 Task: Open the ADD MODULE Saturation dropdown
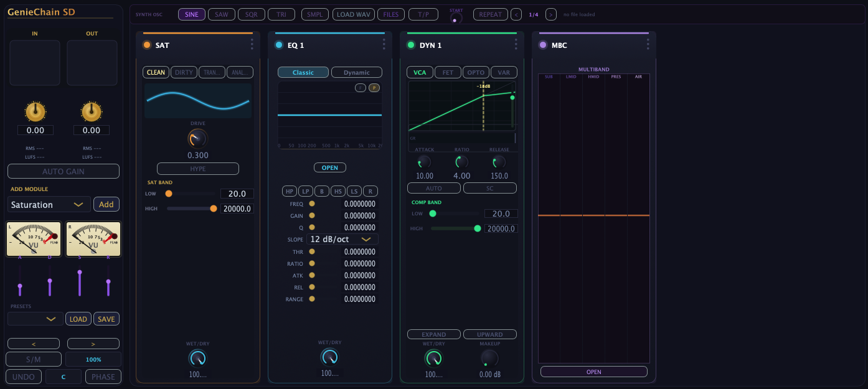tap(49, 204)
